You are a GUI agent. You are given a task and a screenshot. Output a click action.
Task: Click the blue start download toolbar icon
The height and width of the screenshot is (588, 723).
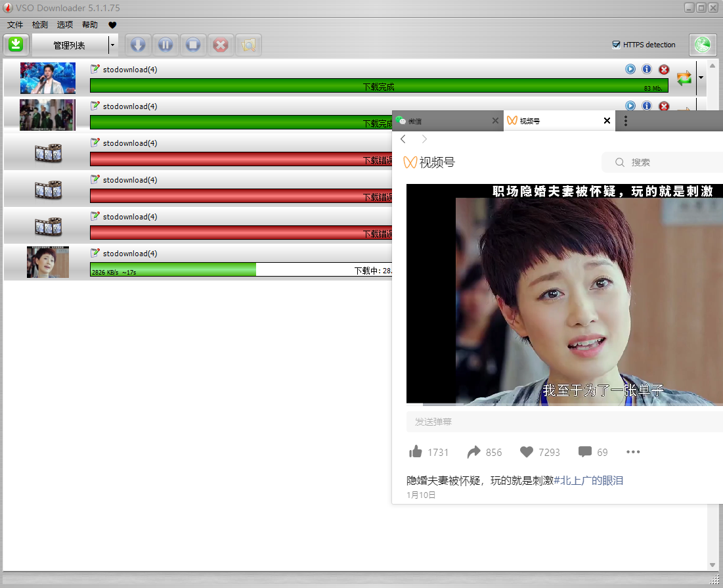(x=138, y=45)
